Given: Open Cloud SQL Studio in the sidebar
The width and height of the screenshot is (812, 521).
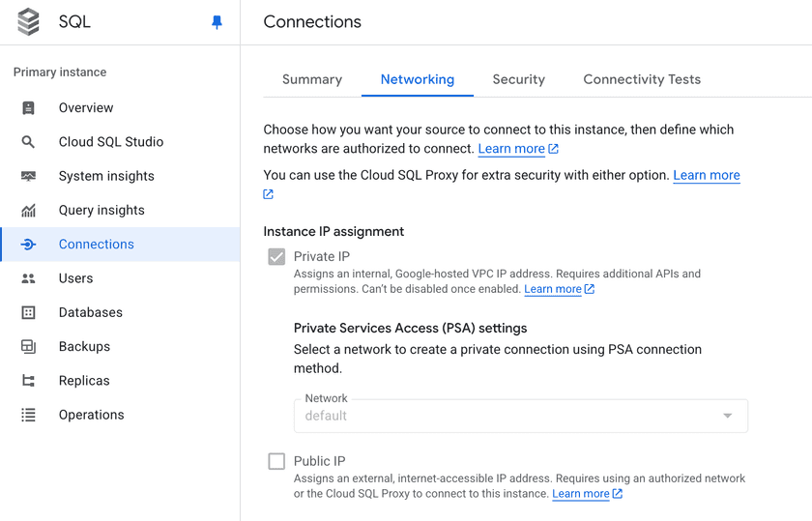Looking at the screenshot, I should coord(120,142).
